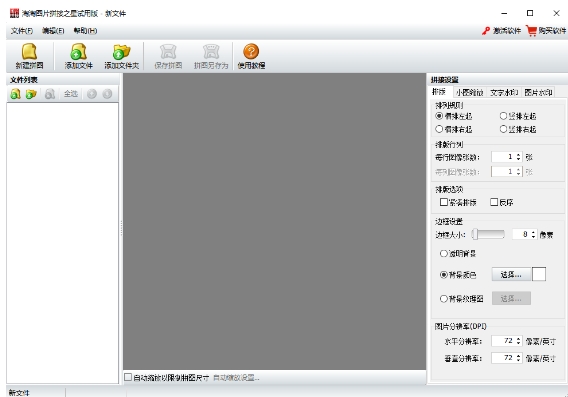Select the 透明背景 transparent background option
This screenshot has height=397, width=568.
click(x=444, y=254)
